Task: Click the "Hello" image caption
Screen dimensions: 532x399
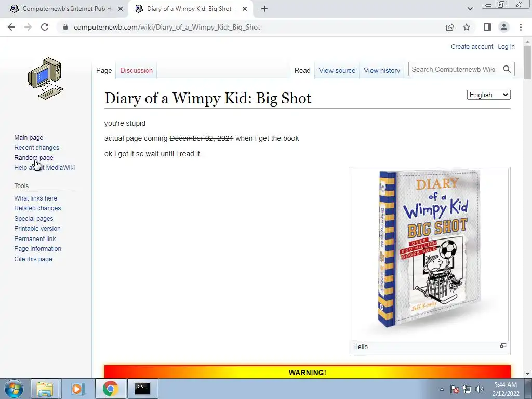Action: click(361, 347)
